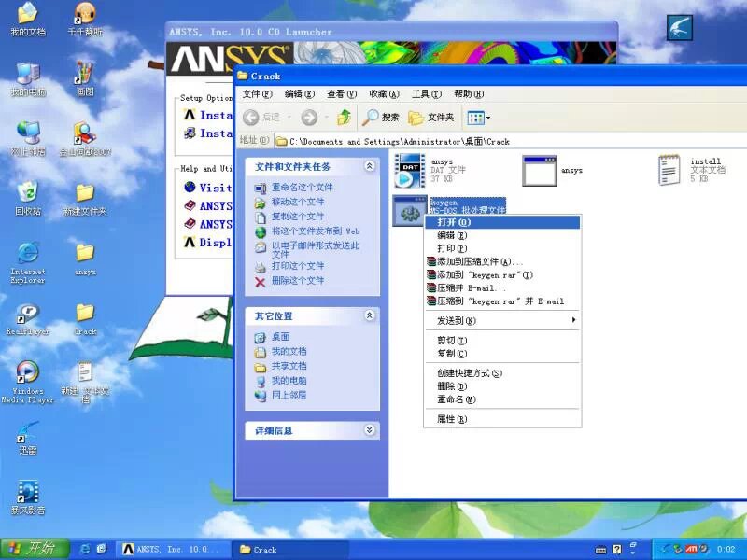This screenshot has width=747, height=560.
Task: Choose 剪切(T) in the context menu
Action: pos(502,340)
